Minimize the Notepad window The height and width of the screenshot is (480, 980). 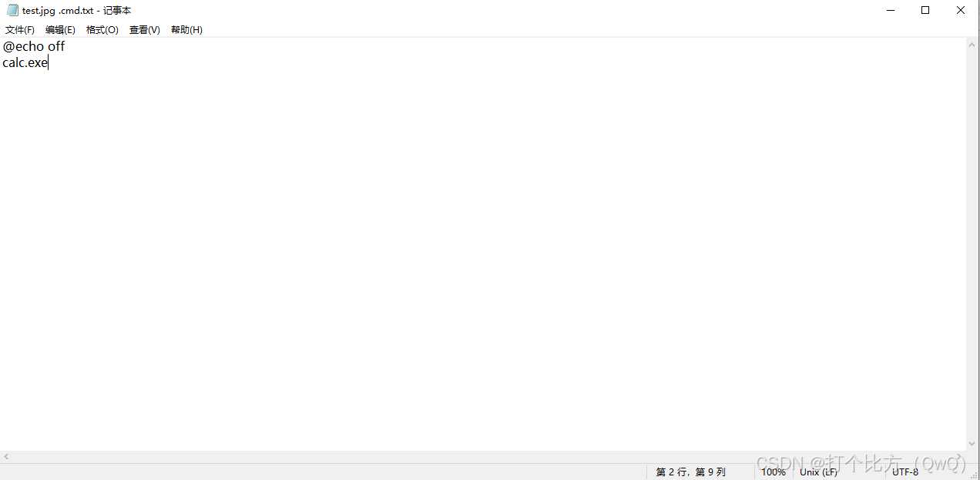click(x=890, y=10)
